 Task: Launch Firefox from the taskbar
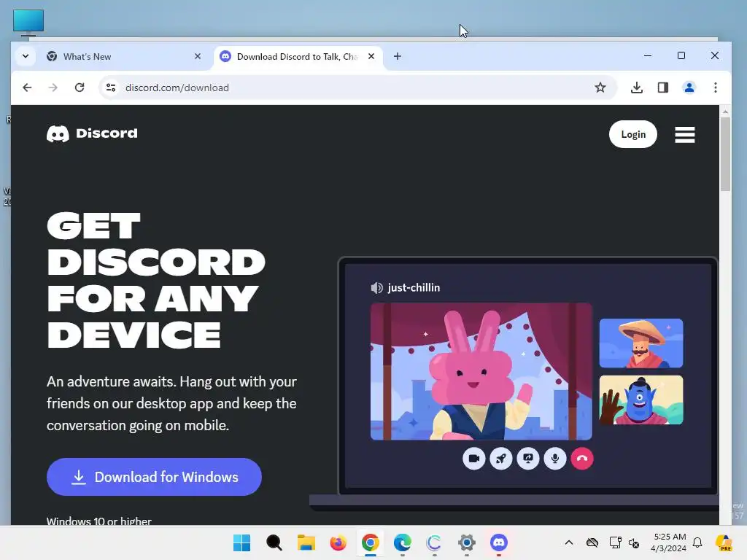[x=338, y=542]
